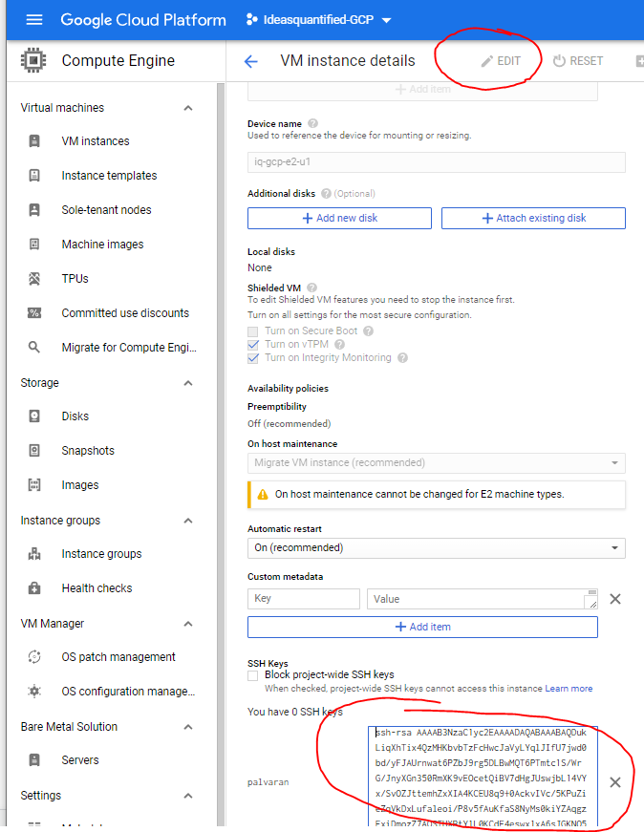Viewport: 644px width, 832px height.
Task: Open the Ideasquantified-GCP project selector
Action: (318, 20)
